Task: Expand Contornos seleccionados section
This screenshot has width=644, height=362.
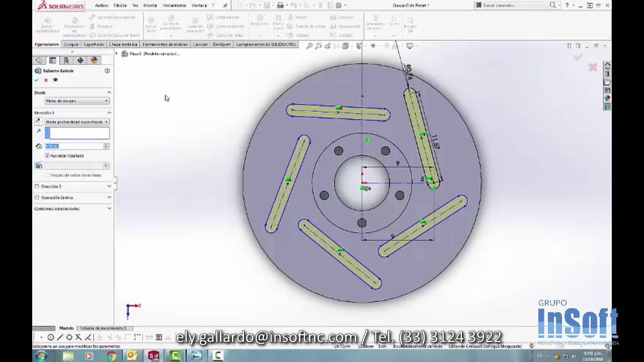Action: click(x=109, y=209)
